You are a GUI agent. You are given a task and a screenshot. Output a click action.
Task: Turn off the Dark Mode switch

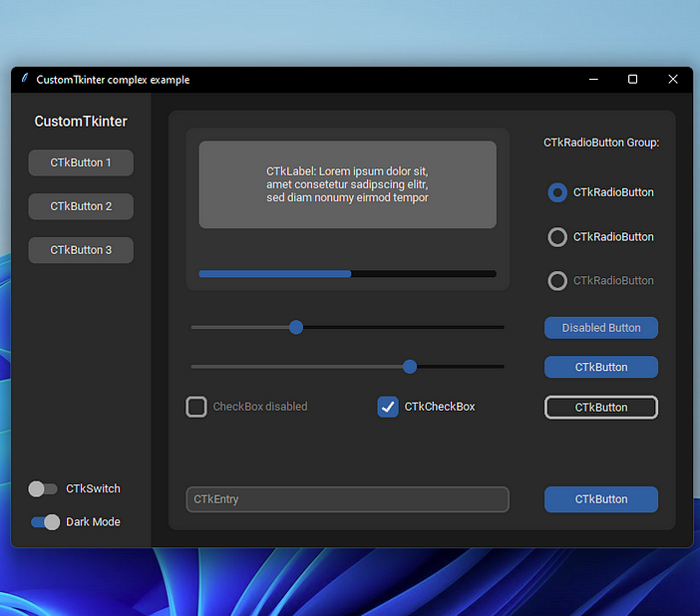pyautogui.click(x=45, y=522)
